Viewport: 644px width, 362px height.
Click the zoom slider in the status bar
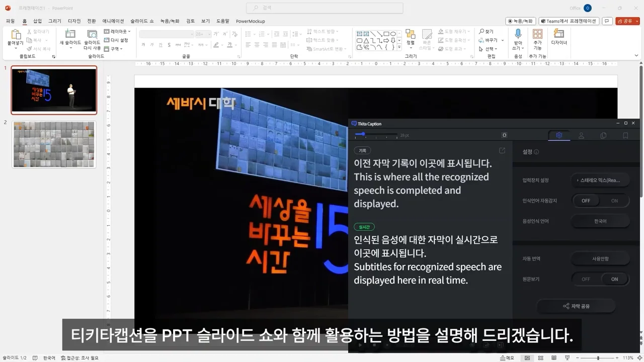[x=598, y=358]
